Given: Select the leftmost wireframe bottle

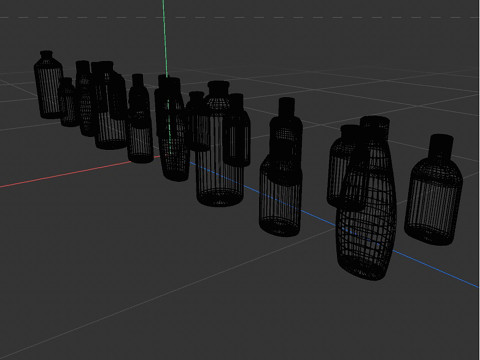Looking at the screenshot, I should pos(48,85).
